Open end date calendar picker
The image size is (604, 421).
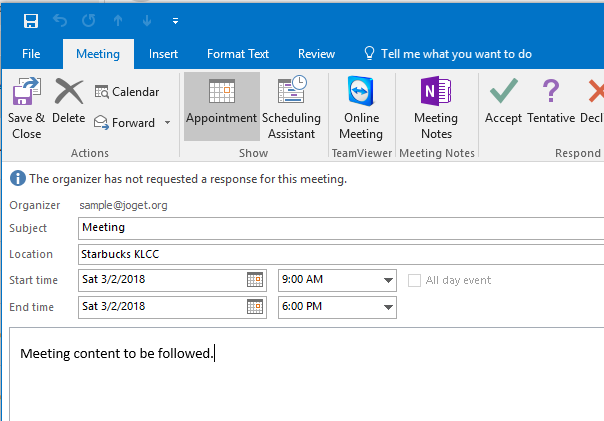pyautogui.click(x=255, y=306)
